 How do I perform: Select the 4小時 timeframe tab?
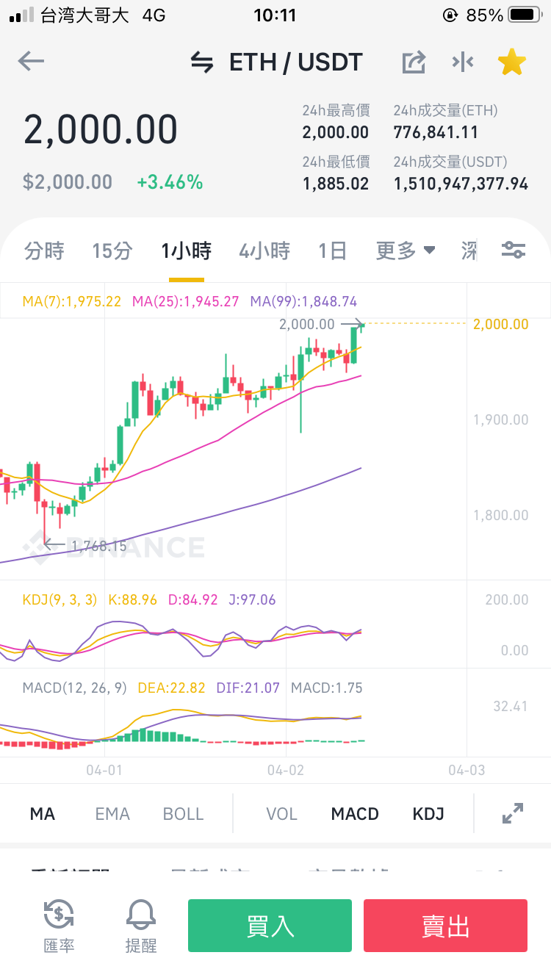264,251
